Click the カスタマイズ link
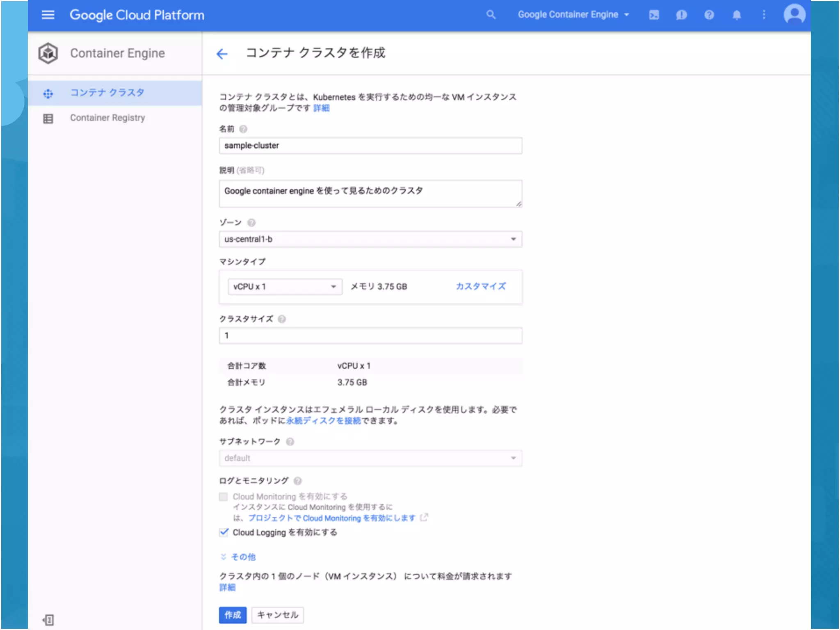This screenshot has height=630, width=840. pyautogui.click(x=481, y=286)
